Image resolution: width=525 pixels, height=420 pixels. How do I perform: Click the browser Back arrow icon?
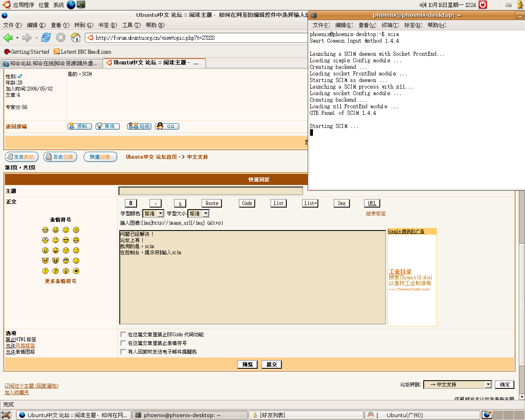coord(7,38)
